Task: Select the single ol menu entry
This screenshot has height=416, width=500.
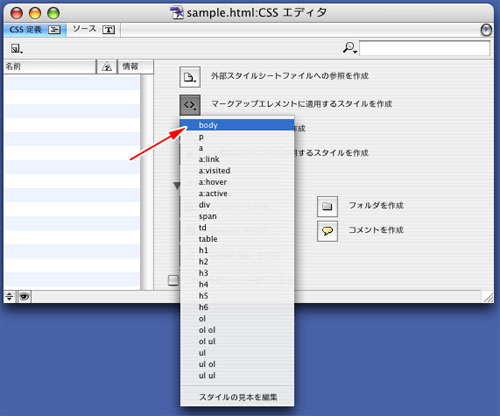Action: (x=237, y=319)
